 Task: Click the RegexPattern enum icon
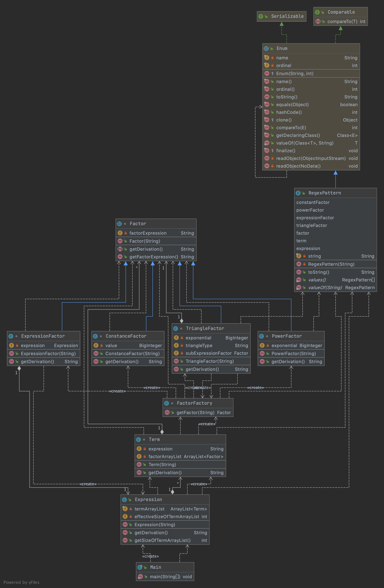(298, 193)
